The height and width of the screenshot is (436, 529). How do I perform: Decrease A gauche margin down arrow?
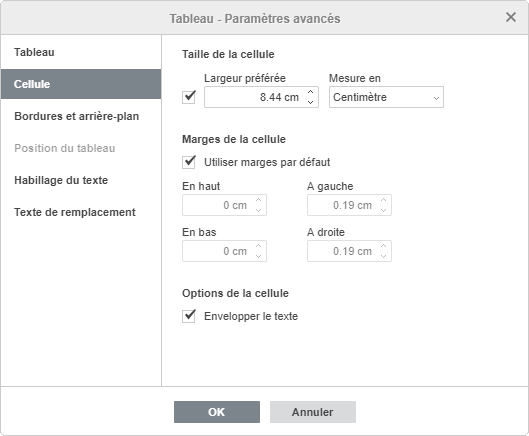(x=383, y=210)
